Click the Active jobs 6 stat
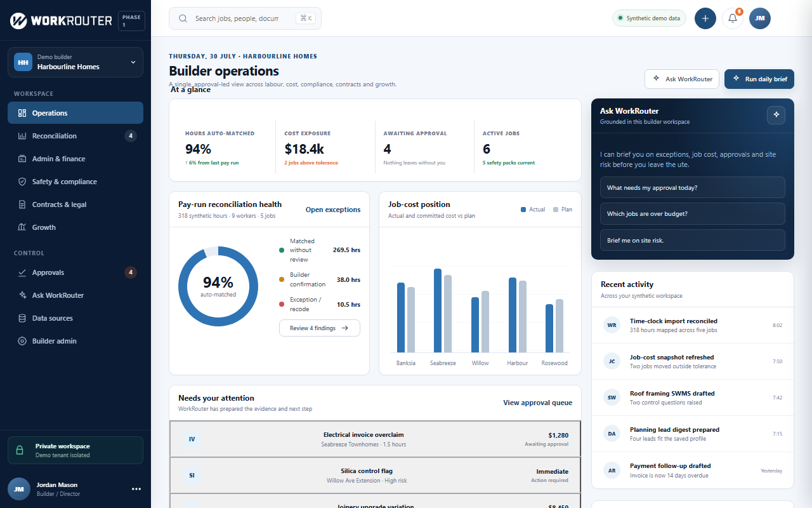The image size is (812, 508). [x=523, y=149]
